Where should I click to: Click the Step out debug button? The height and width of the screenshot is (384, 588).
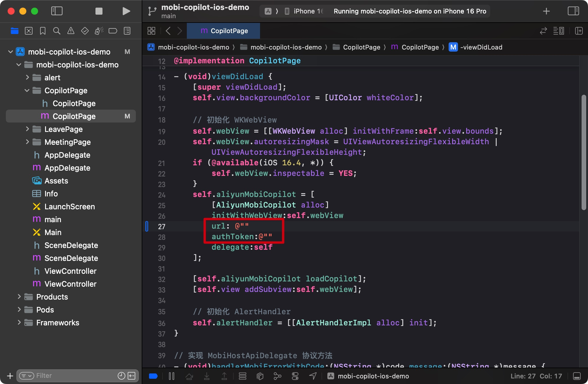tap(224, 376)
